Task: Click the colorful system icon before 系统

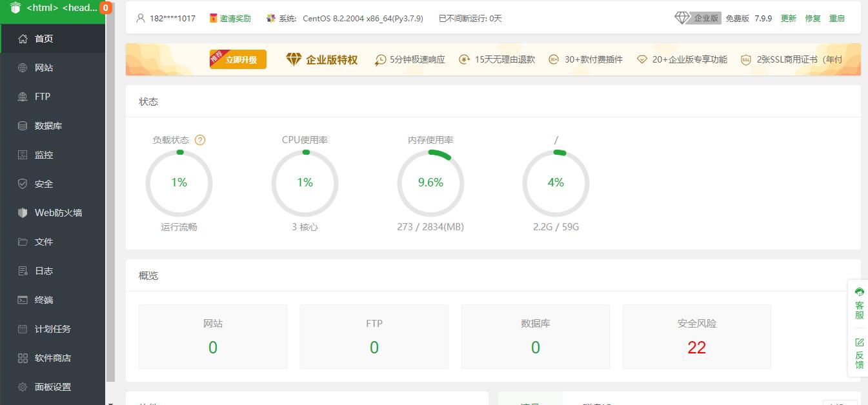Action: pos(271,18)
